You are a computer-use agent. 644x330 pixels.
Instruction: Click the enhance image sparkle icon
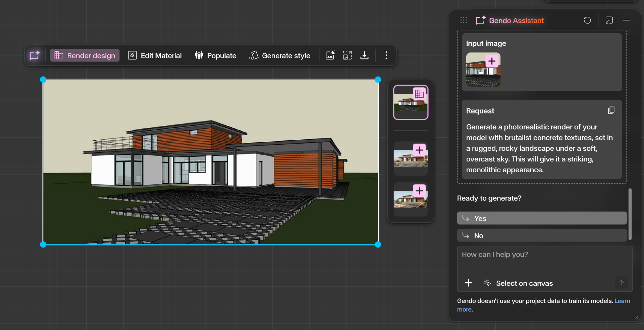[x=330, y=55]
